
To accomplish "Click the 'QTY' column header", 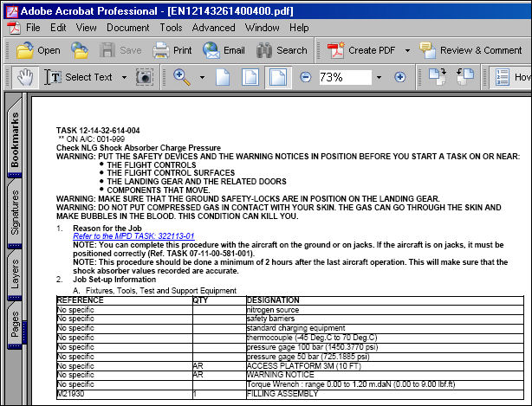I will click(219, 300).
